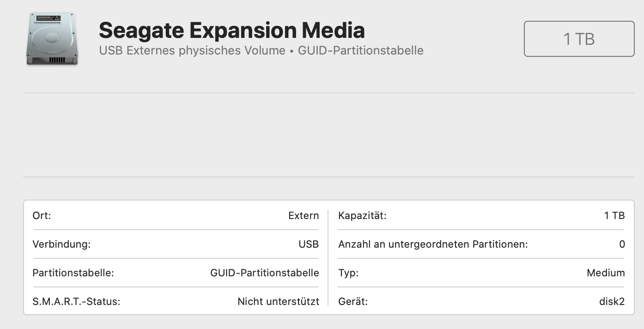Click the Seagate Expansion Media title

231,30
